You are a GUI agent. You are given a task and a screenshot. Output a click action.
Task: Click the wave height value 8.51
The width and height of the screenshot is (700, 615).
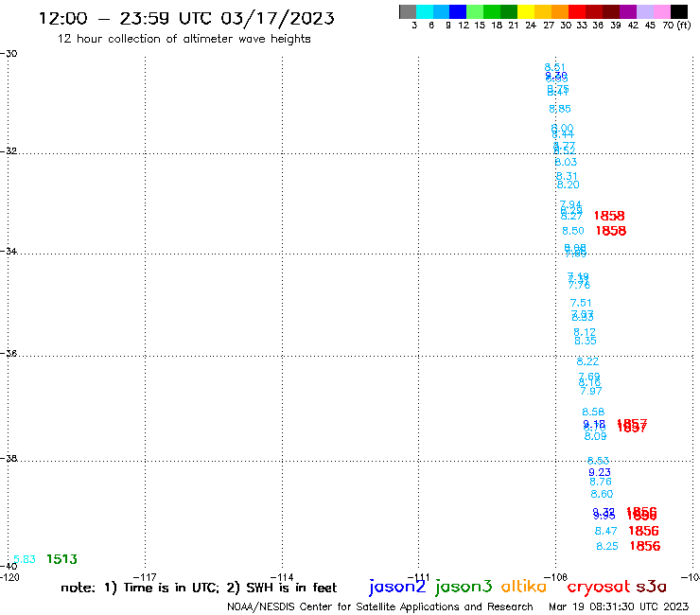pos(555,67)
